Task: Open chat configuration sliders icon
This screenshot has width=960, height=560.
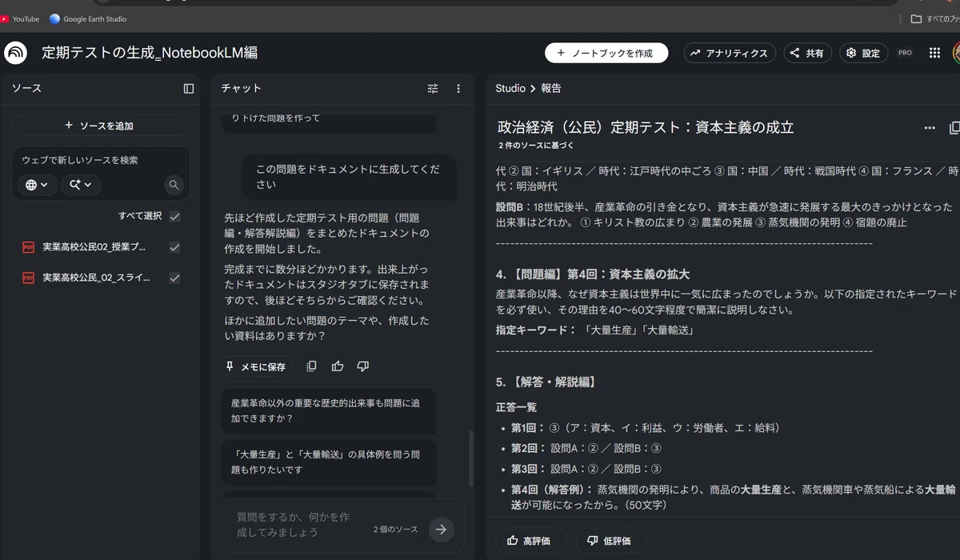Action: 433,88
